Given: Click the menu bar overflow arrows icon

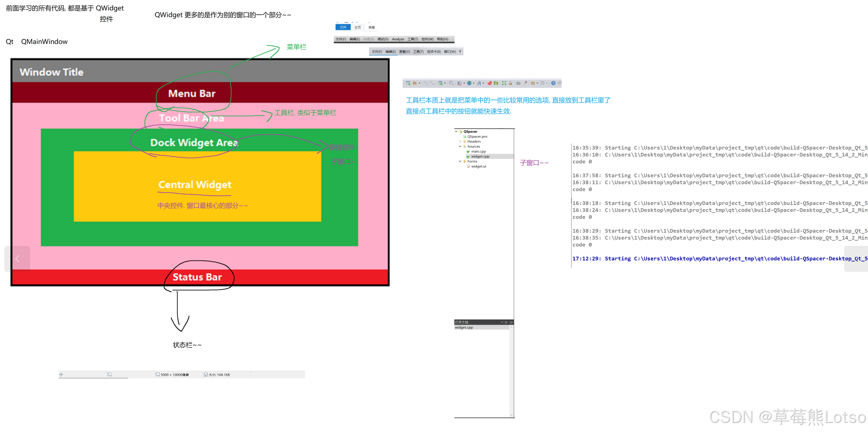Looking at the screenshot, I should 460,52.
